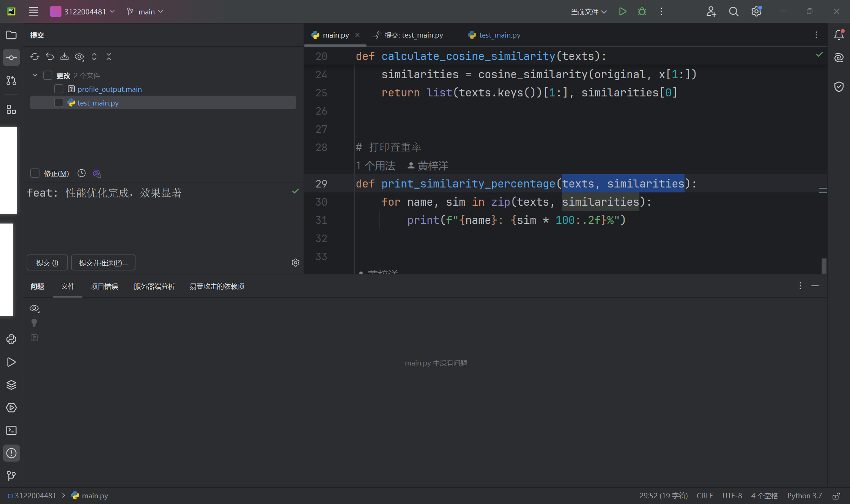
Task: Open the main branch dropdown
Action: coord(145,11)
